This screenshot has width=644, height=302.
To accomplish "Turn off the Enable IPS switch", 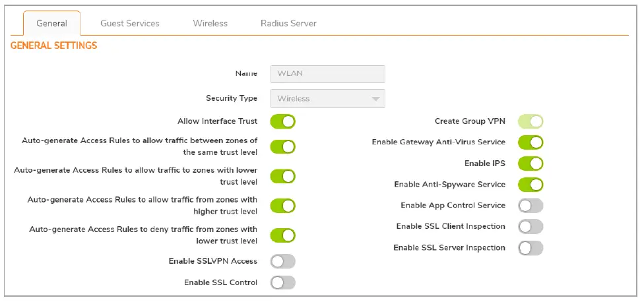I will (531, 163).
